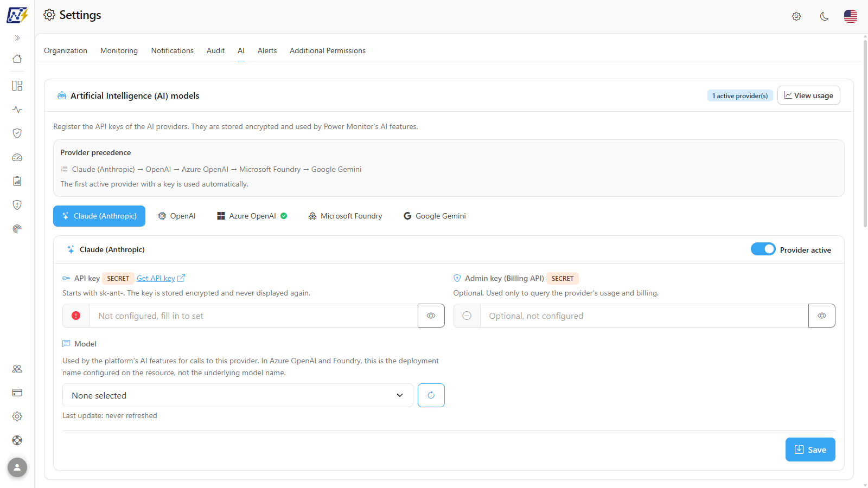Click the shield checkmark icon in sidebar
Image resolution: width=868 pixels, height=488 pixels.
(x=17, y=133)
